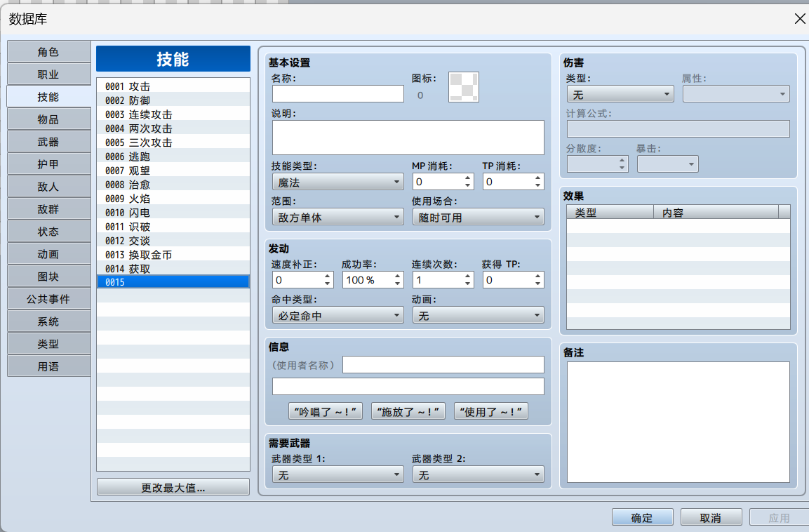Increase the MP 消耗 stepper value
809x532 pixels.
(x=469, y=178)
